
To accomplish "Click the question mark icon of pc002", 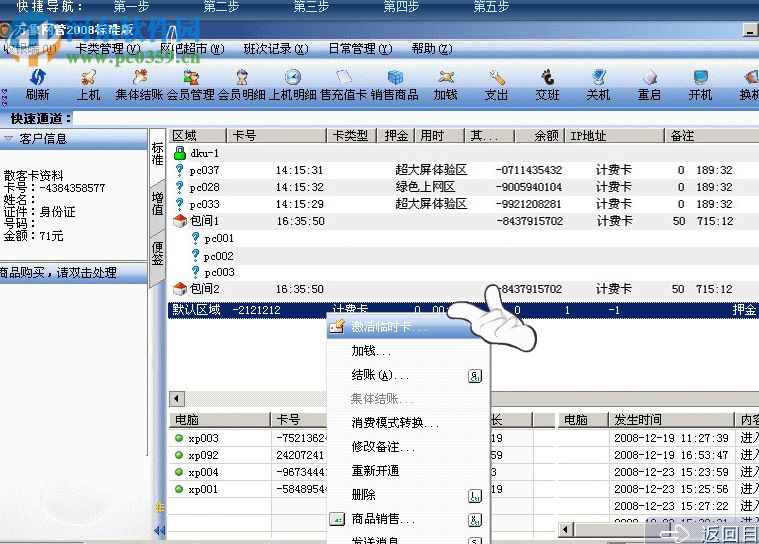I will point(195,256).
